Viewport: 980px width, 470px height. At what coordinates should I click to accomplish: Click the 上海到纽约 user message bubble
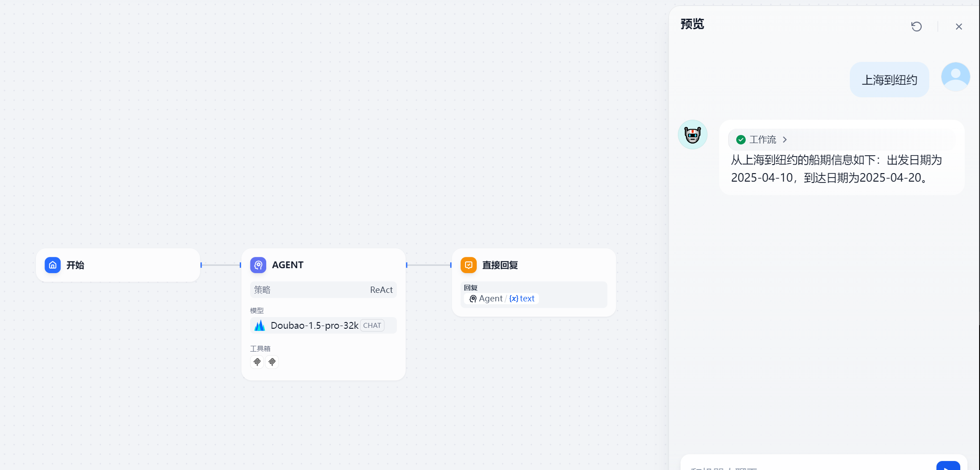pyautogui.click(x=889, y=79)
